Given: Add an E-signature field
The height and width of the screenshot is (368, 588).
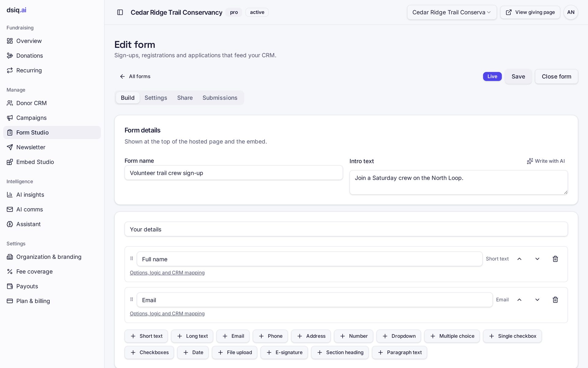Looking at the screenshot, I should [x=284, y=353].
